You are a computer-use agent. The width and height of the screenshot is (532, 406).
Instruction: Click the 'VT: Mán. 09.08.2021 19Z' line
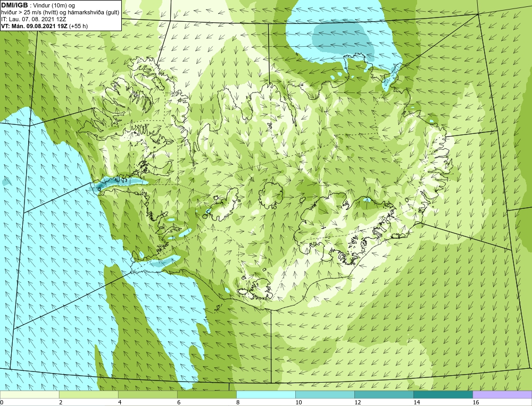(x=34, y=26)
